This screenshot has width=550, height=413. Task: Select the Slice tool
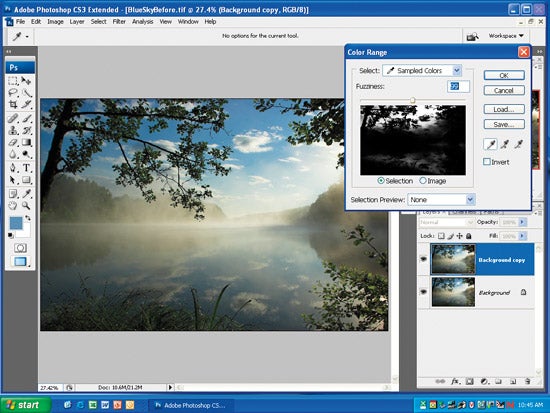click(x=26, y=104)
